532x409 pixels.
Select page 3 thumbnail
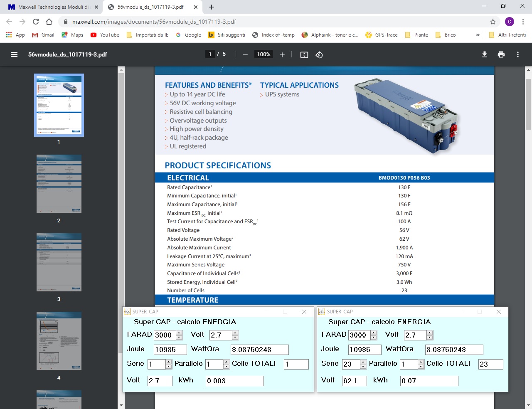[59, 262]
